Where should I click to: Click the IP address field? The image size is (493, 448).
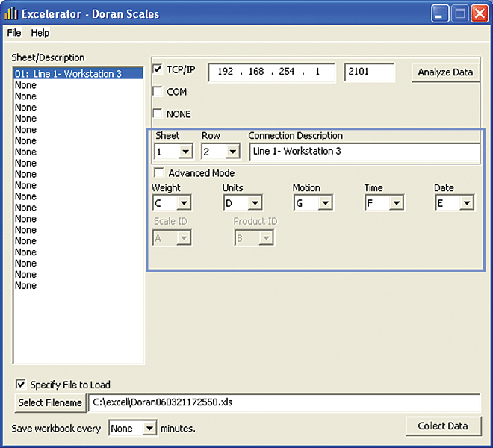pos(272,72)
